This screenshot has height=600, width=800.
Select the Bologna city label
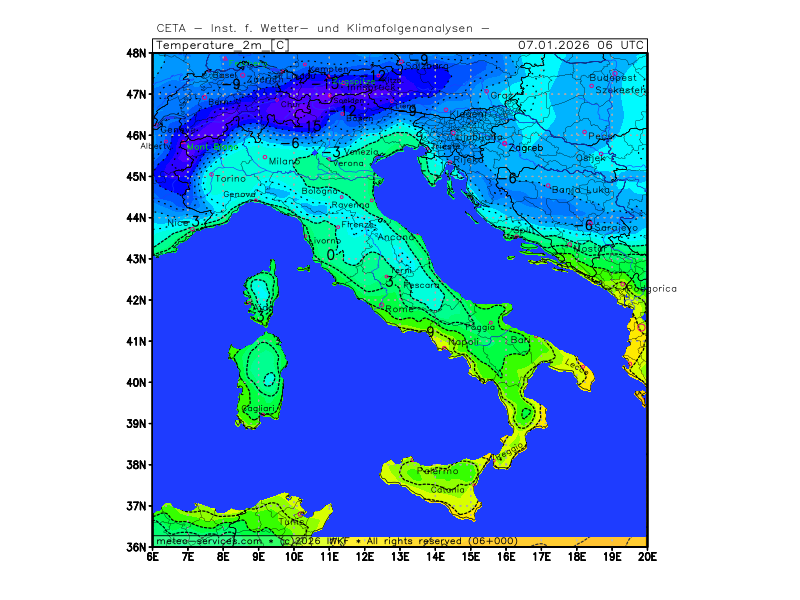tap(321, 190)
